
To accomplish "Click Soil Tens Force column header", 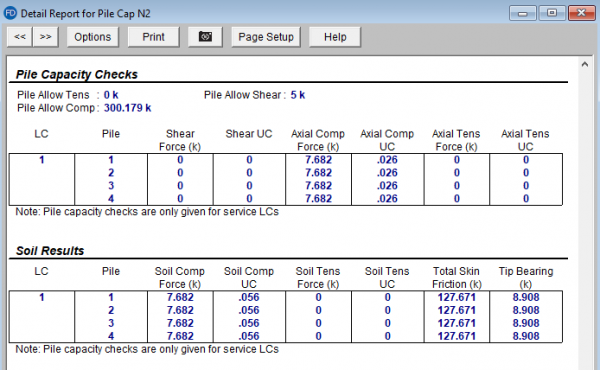I will [x=318, y=277].
